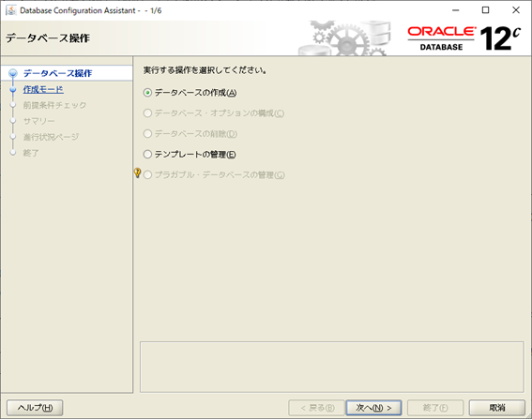Viewport: 532px width, 420px height.
Task: Click the lightbulb hint icon beside pluggable database
Action: tap(137, 172)
